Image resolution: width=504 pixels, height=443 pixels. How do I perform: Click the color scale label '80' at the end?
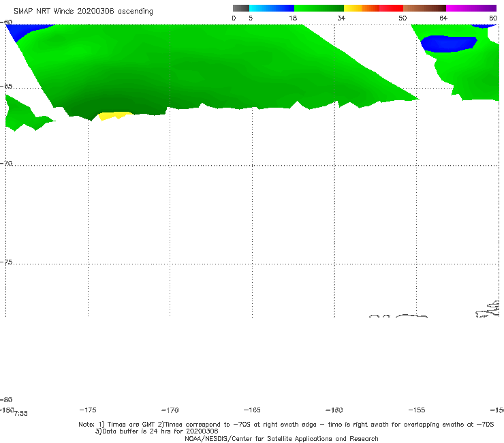pyautogui.click(x=493, y=18)
